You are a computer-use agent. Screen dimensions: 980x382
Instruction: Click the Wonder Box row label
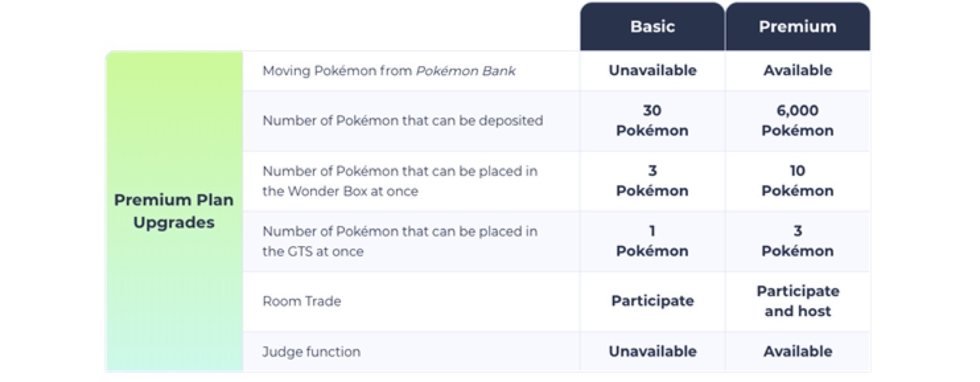[400, 181]
